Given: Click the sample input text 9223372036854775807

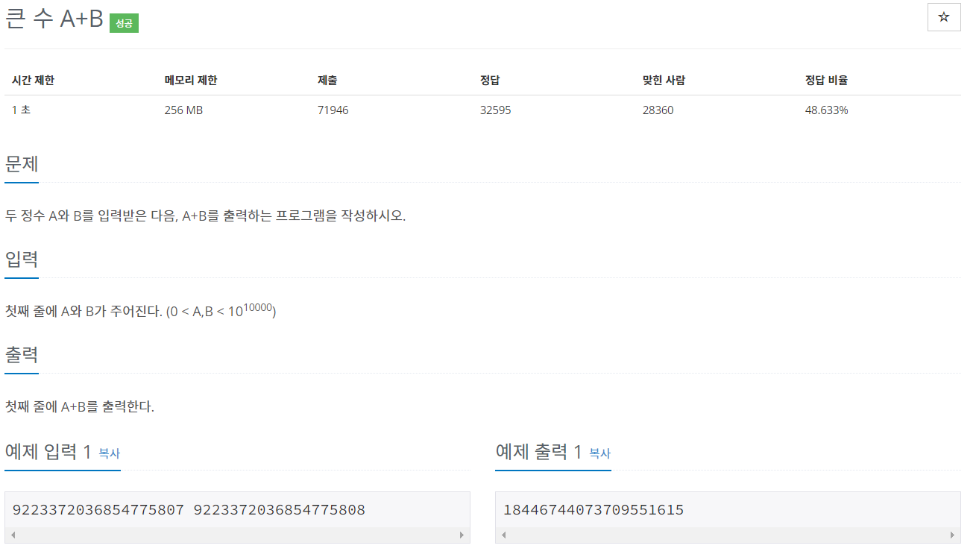Looking at the screenshot, I should (98, 510).
